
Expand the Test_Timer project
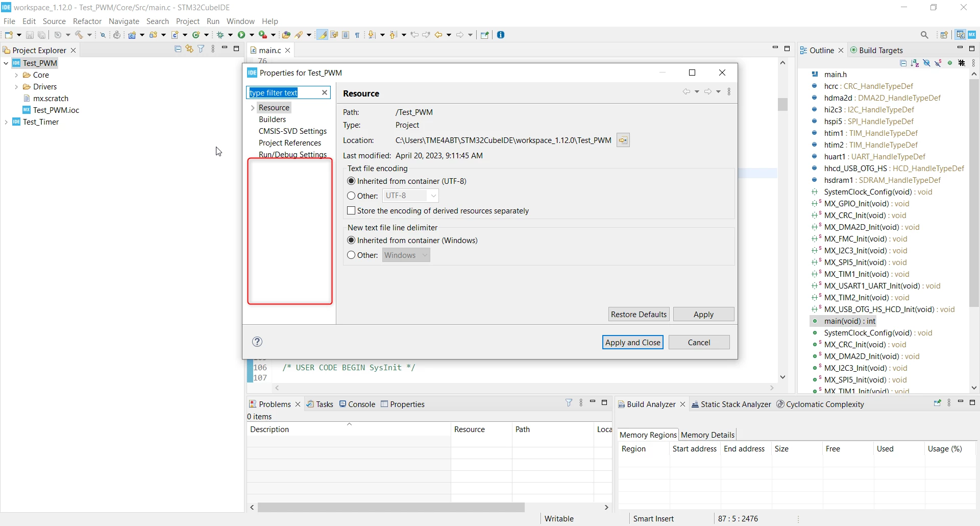(x=6, y=122)
